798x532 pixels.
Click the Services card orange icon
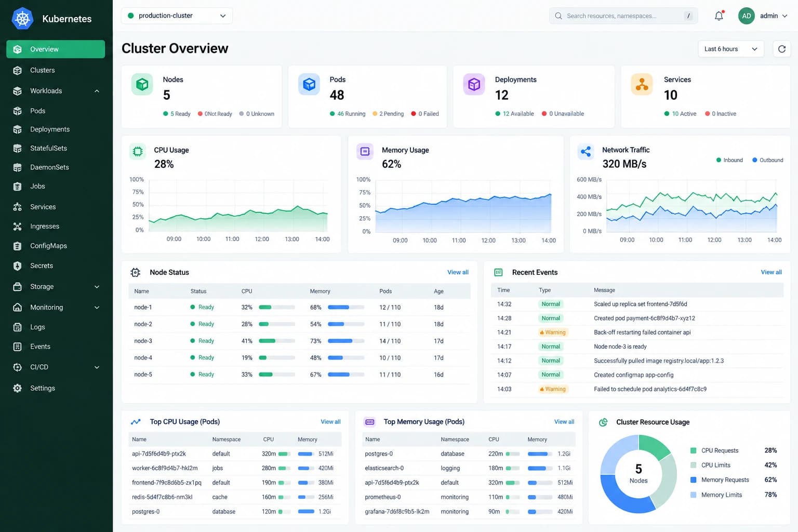click(642, 84)
